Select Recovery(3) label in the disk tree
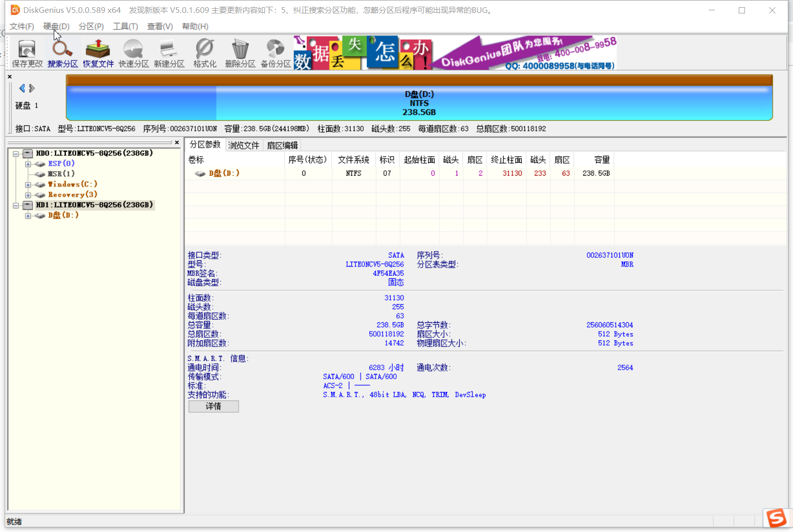The image size is (793, 532). click(73, 195)
